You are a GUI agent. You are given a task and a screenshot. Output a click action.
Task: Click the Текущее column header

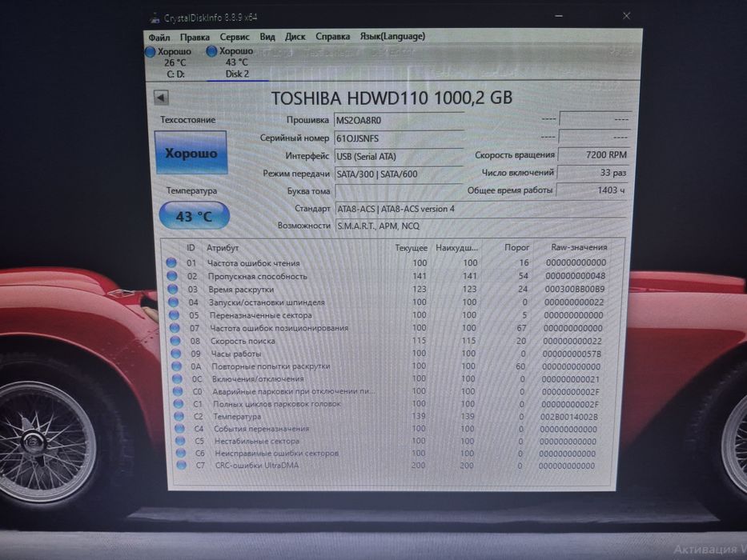(412, 248)
